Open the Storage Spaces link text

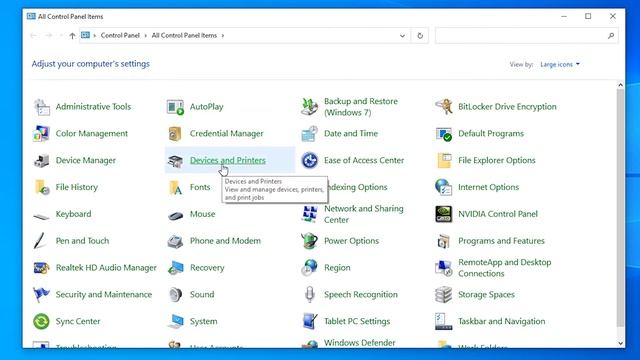coord(486,295)
